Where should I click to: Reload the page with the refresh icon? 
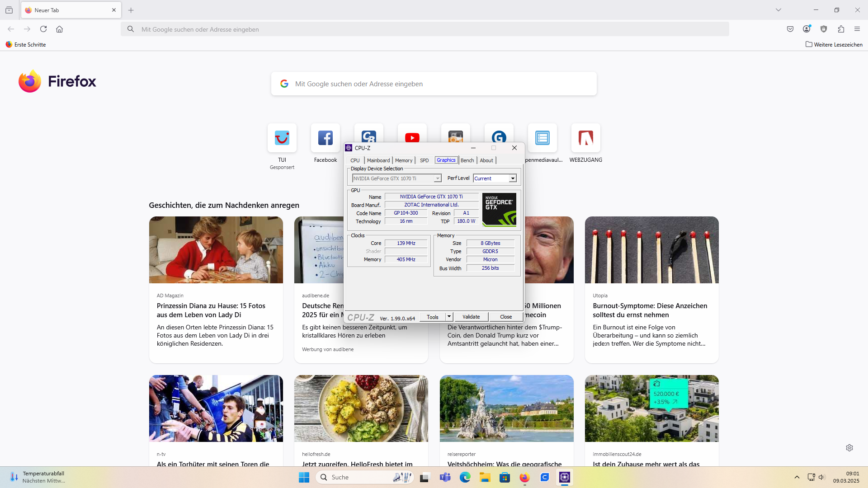43,29
